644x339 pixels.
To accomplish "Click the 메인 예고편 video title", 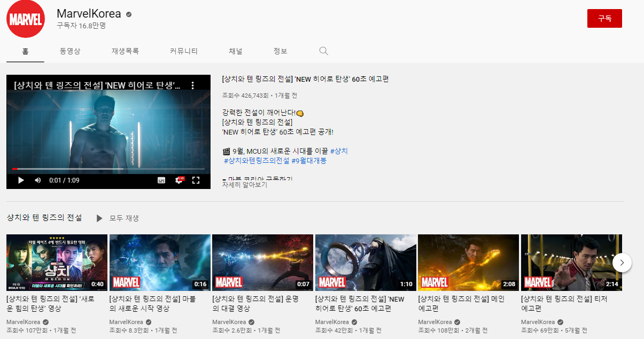I will [x=461, y=304].
